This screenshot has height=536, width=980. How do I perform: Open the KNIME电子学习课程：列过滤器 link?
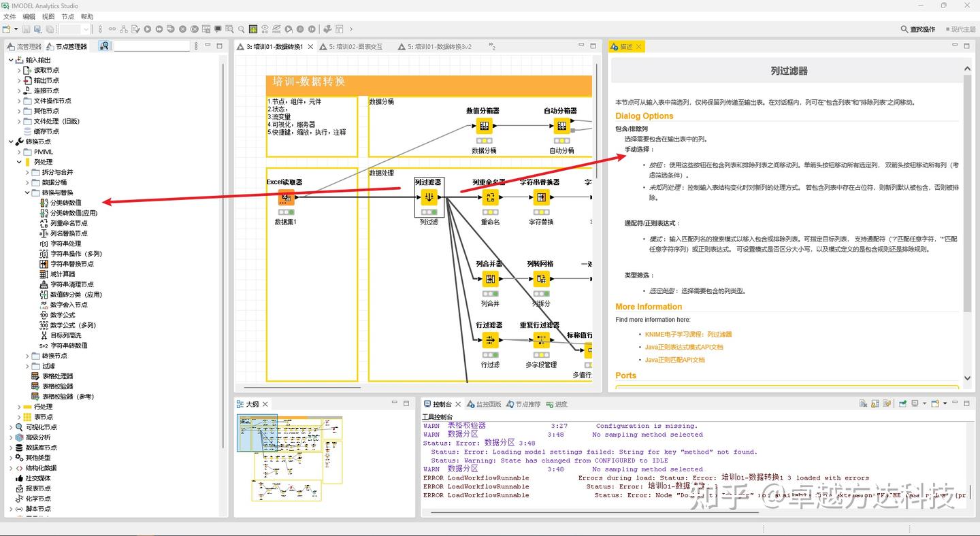tap(688, 334)
